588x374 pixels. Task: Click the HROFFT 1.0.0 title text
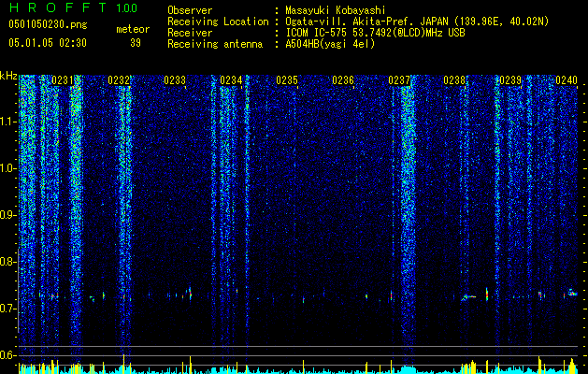tap(73, 7)
